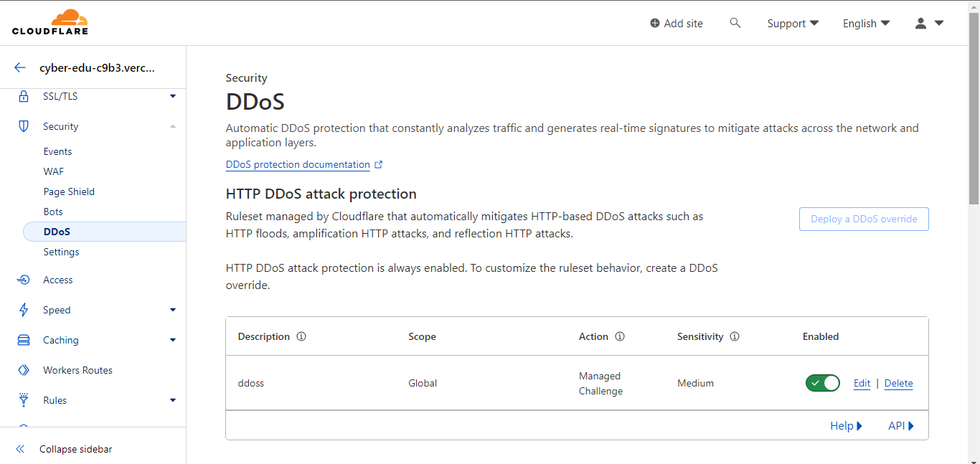Screen dimensions: 980x464
Task: Open Bots in the Security submenu
Action: point(53,212)
